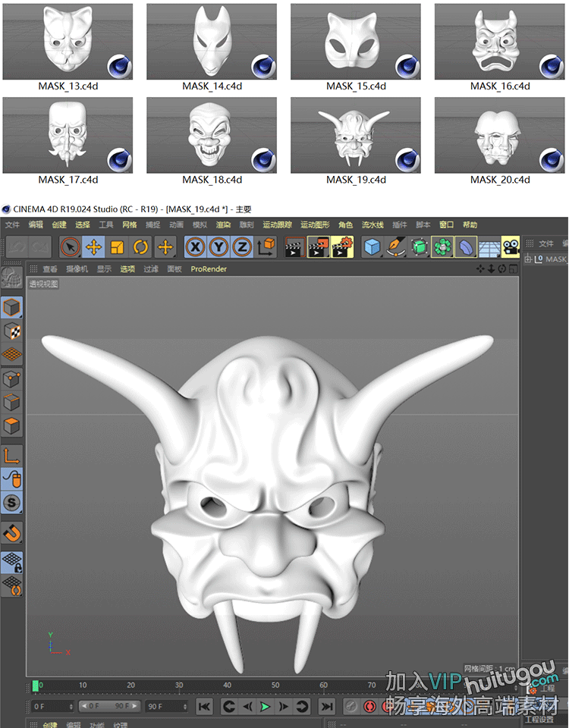This screenshot has width=569, height=728.
Task: Expand the MASK object hierarchy
Action: click(528, 259)
